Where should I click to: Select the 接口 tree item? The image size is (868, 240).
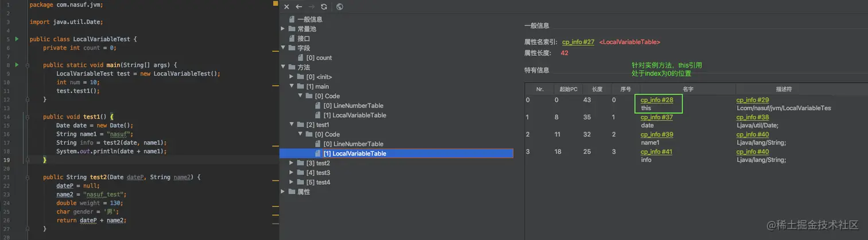tap(304, 38)
